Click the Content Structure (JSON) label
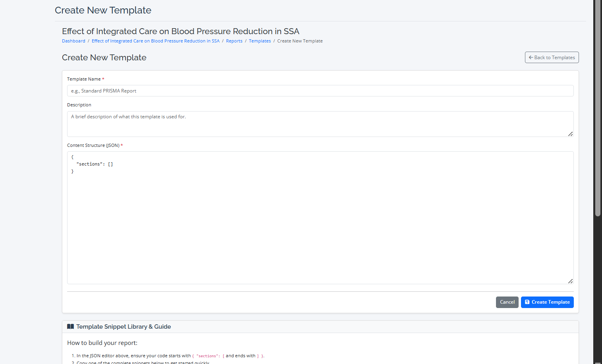602x364 pixels. tap(93, 145)
